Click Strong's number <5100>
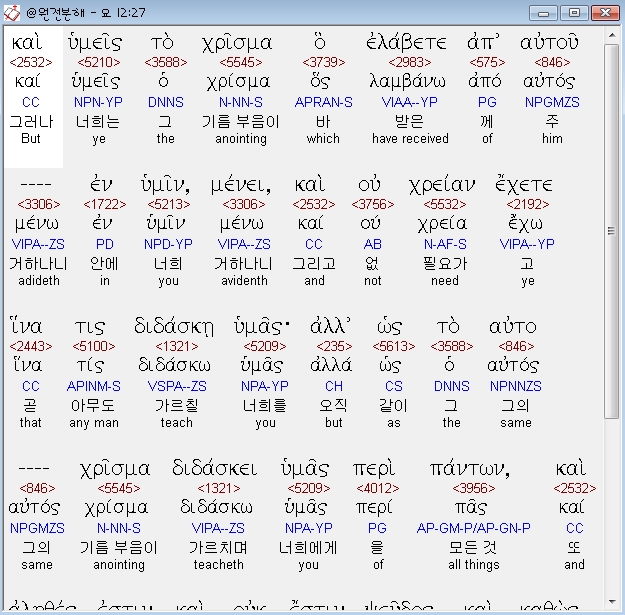 [x=94, y=346]
